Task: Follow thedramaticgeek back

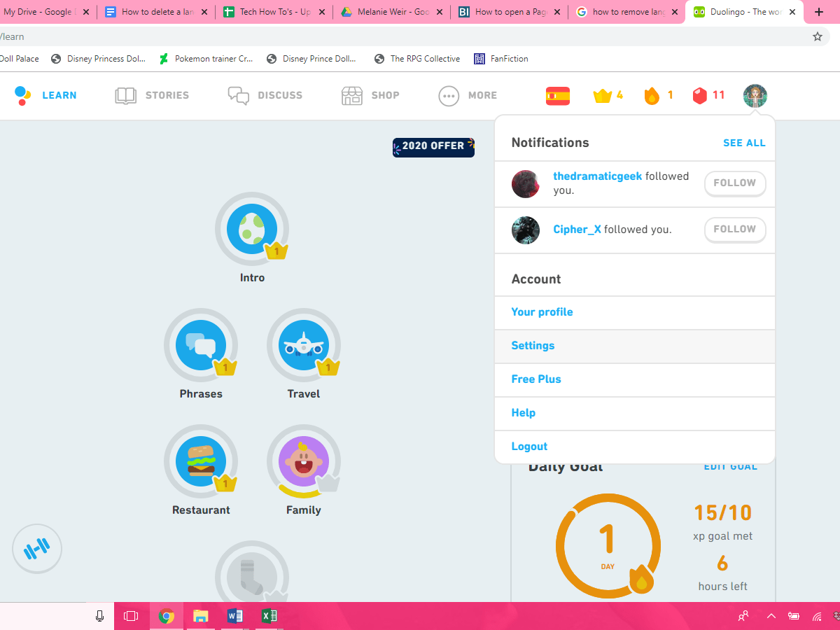Action: (735, 183)
